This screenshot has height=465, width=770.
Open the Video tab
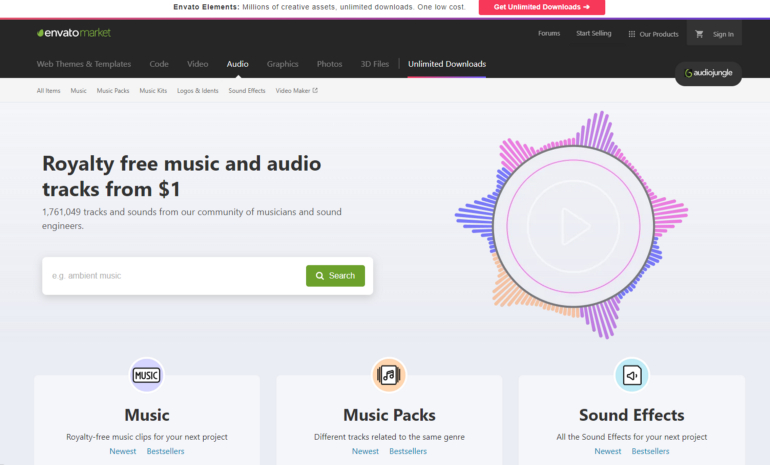197,64
